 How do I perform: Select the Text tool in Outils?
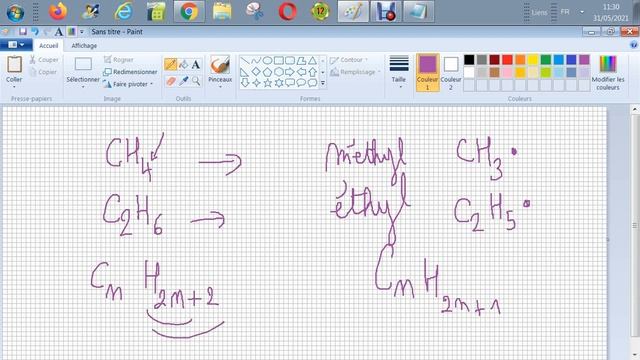click(196, 64)
